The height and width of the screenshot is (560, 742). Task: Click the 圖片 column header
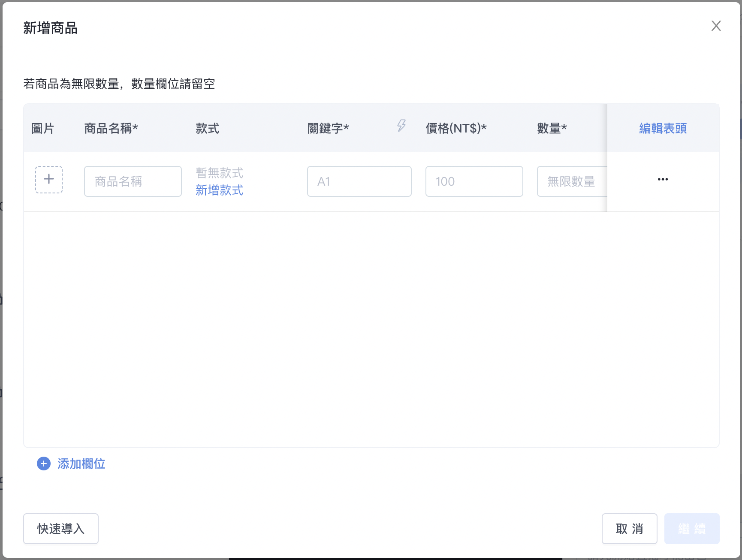click(42, 128)
